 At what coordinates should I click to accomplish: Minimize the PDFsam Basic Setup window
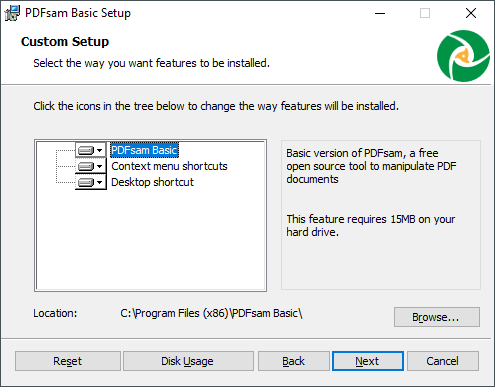(380, 13)
